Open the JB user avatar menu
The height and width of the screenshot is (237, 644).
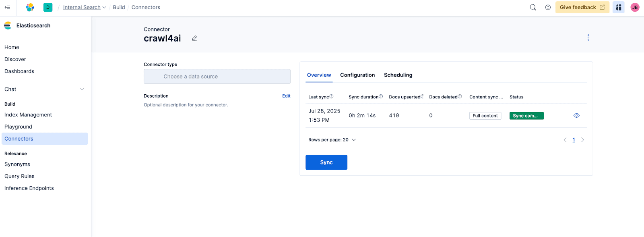point(635,7)
